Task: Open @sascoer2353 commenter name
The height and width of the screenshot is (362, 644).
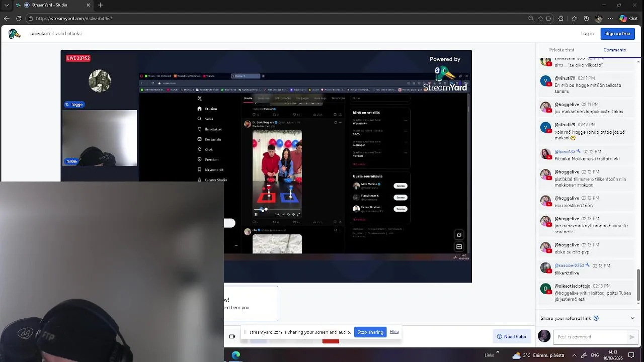Action: click(x=569, y=265)
